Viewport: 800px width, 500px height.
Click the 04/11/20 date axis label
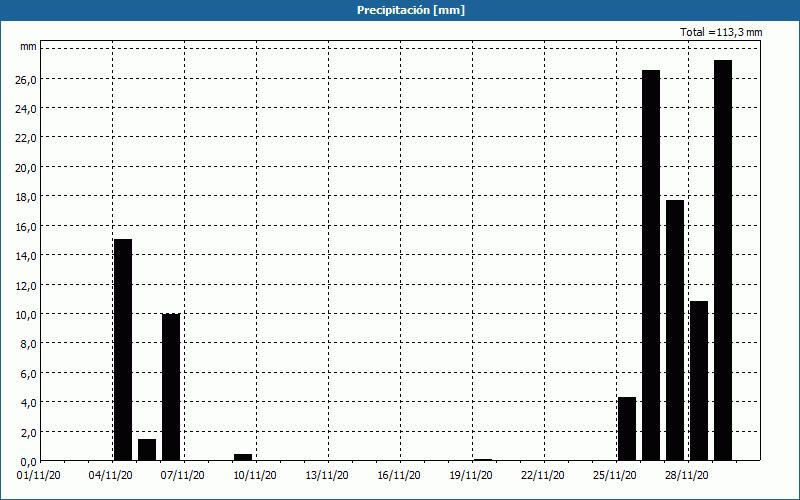111,476
